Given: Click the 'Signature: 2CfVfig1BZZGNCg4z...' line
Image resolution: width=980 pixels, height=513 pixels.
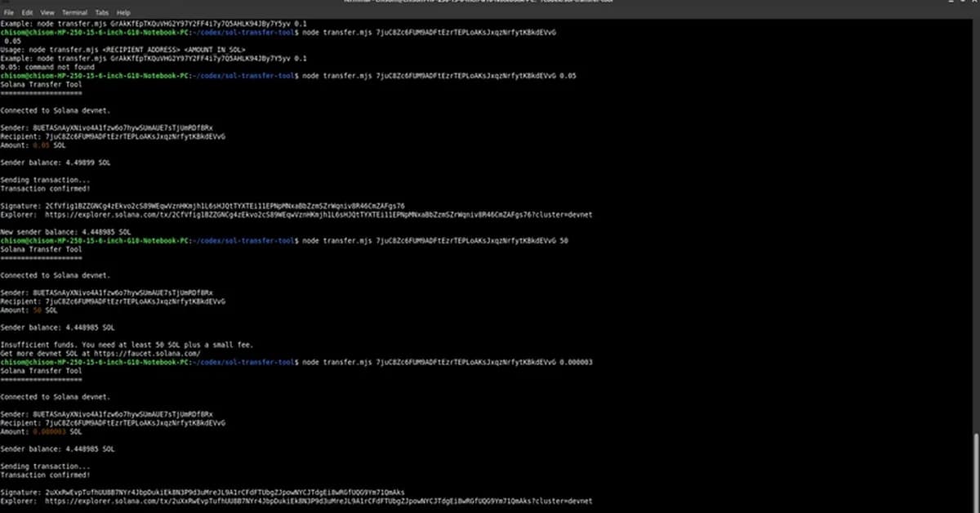Looking at the screenshot, I should (x=203, y=206).
